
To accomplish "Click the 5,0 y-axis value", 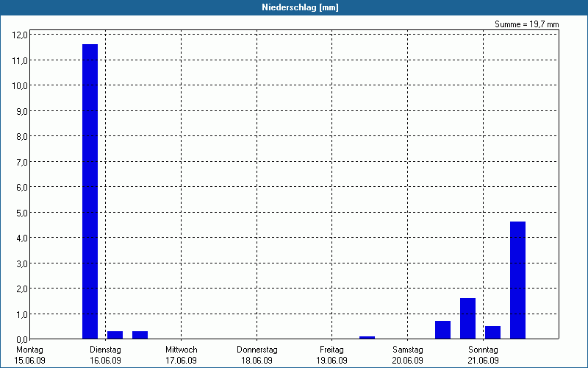I will (x=21, y=213).
